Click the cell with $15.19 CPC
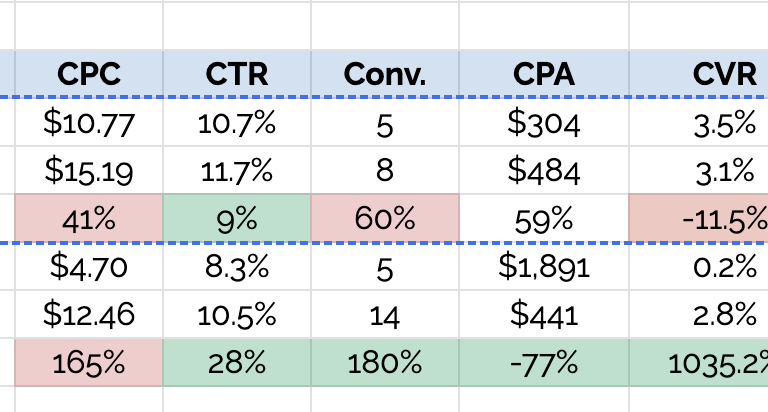The height and width of the screenshot is (412, 768). click(x=89, y=170)
